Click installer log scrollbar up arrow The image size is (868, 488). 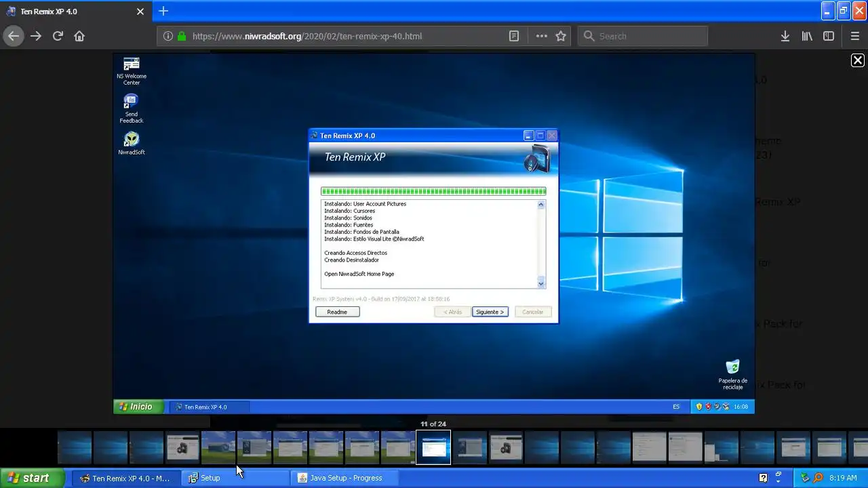pyautogui.click(x=541, y=204)
